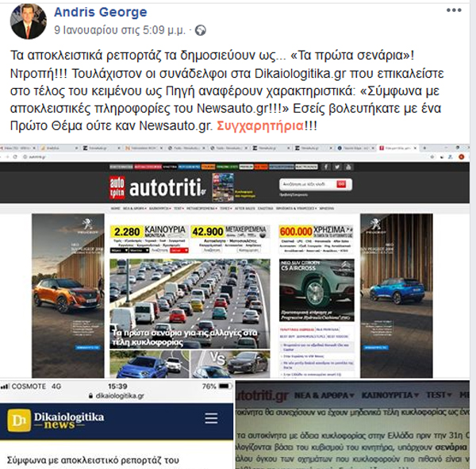Click the public audience globe icon
This screenshot has height=469, width=476.
(x=201, y=30)
